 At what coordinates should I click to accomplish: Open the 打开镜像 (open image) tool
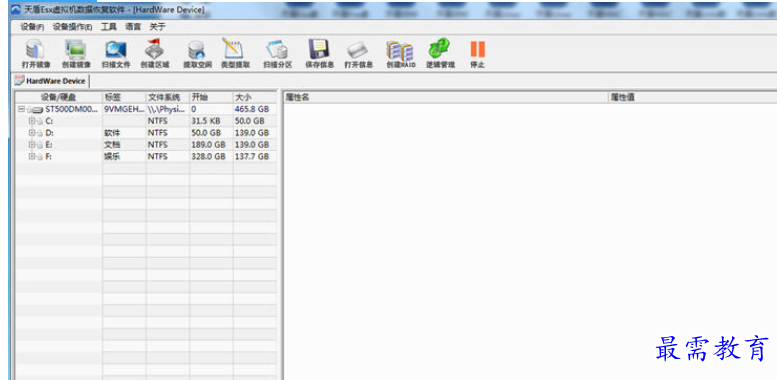[x=36, y=54]
